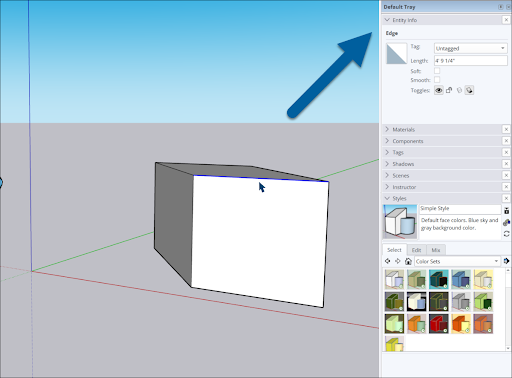Select the all-gray style thumbnail
This screenshot has height=378, width=512.
[x=461, y=301]
